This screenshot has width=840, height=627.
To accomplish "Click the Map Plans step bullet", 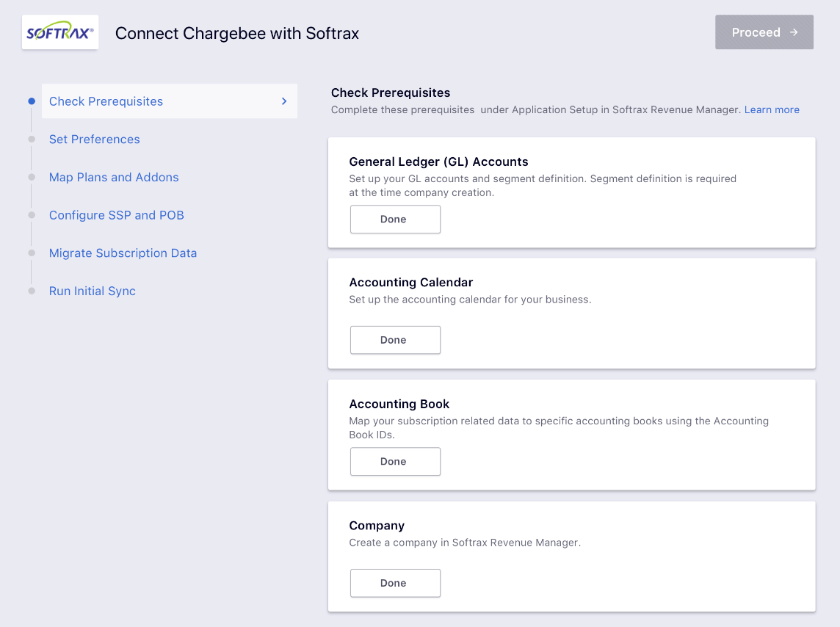I will tap(32, 177).
